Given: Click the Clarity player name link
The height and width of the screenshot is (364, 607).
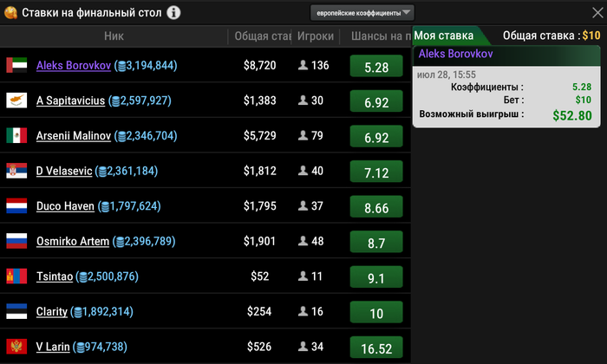Looking at the screenshot, I should [52, 312].
